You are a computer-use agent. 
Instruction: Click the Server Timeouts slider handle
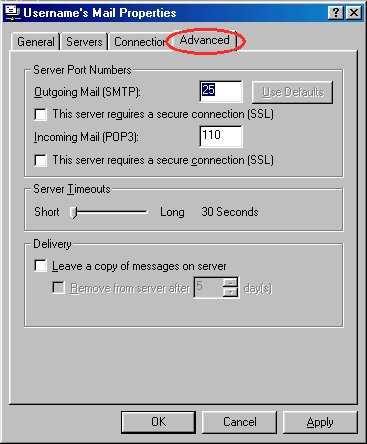(x=74, y=212)
